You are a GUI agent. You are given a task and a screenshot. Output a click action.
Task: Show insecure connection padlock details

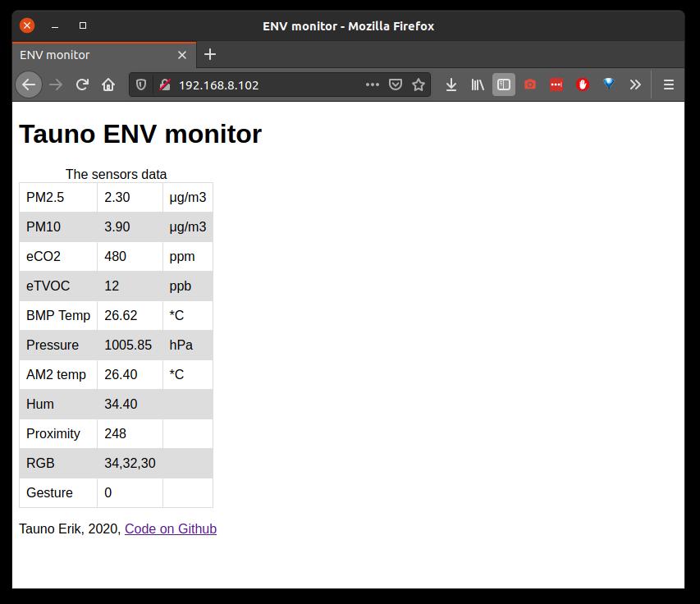[164, 85]
